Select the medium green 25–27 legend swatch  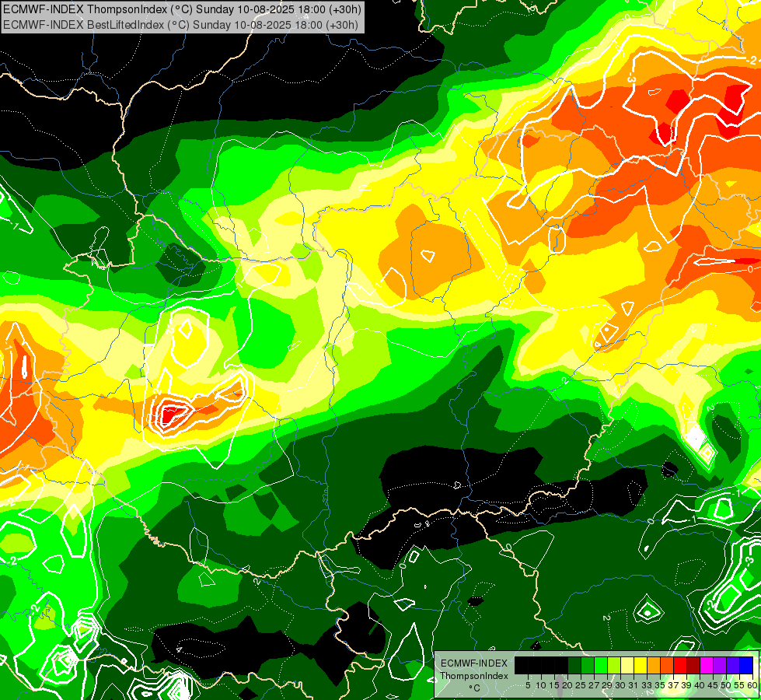point(588,665)
